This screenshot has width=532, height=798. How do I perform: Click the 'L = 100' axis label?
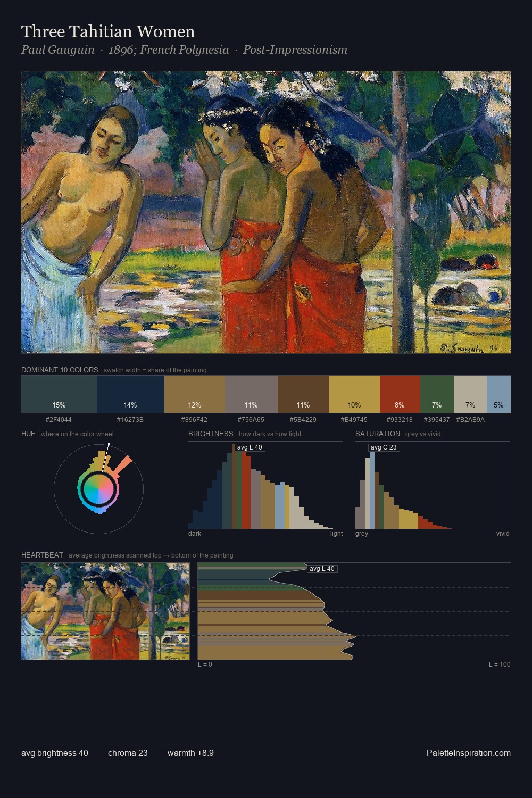[x=500, y=664]
